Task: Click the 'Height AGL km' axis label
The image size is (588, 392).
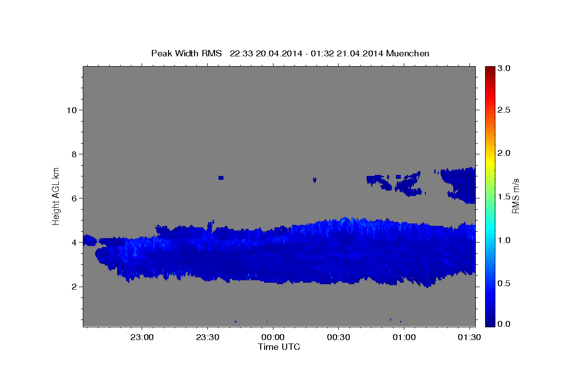Action: 56,196
